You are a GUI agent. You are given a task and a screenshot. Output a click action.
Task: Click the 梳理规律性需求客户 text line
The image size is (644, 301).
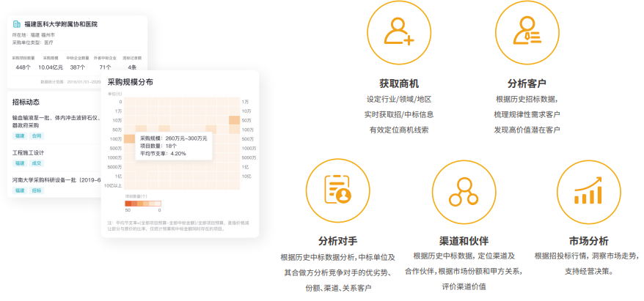click(527, 114)
